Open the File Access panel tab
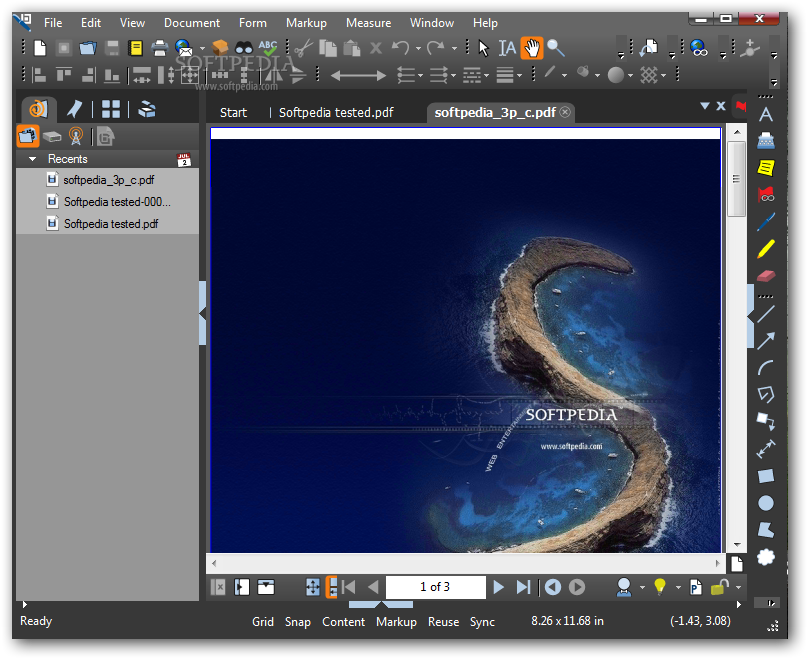 click(38, 109)
